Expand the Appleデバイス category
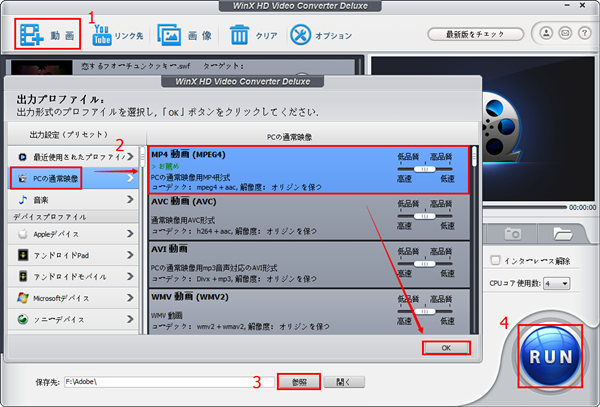 (72, 233)
